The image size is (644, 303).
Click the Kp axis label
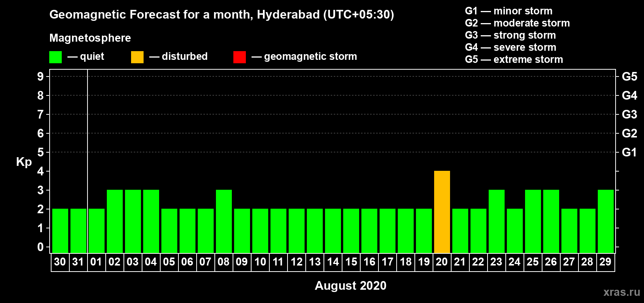(24, 162)
